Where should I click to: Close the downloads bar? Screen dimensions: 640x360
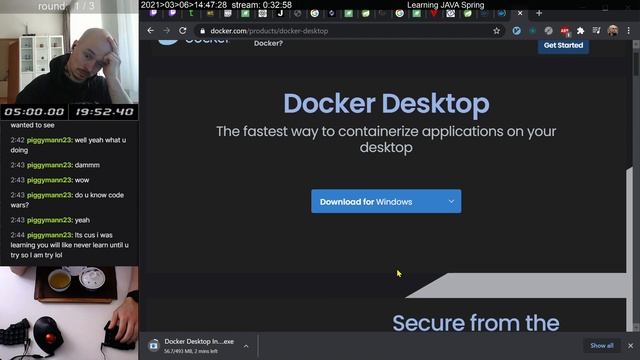pyautogui.click(x=631, y=346)
